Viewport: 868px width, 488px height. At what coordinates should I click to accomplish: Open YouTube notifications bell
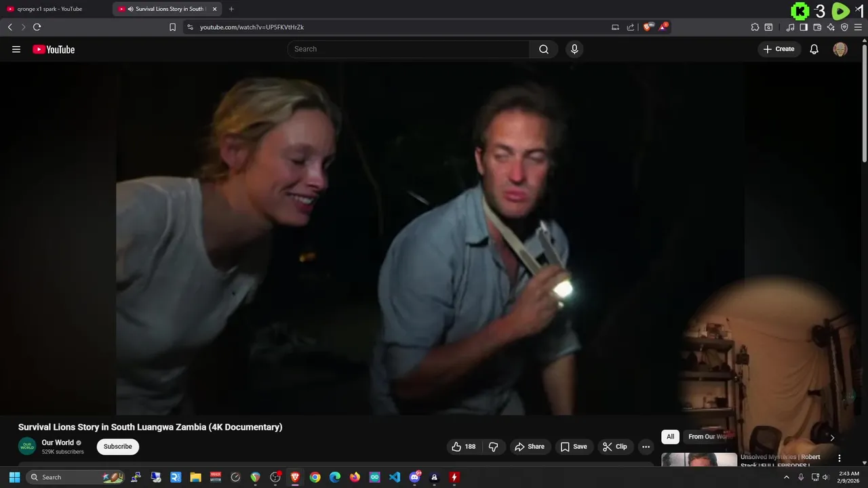[814, 49]
